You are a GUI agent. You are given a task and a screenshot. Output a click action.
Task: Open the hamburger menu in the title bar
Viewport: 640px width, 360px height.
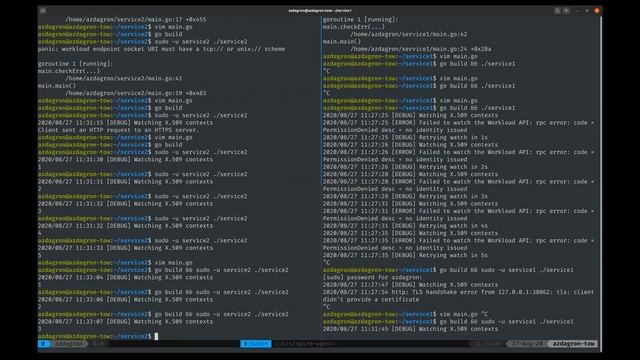[x=566, y=11]
